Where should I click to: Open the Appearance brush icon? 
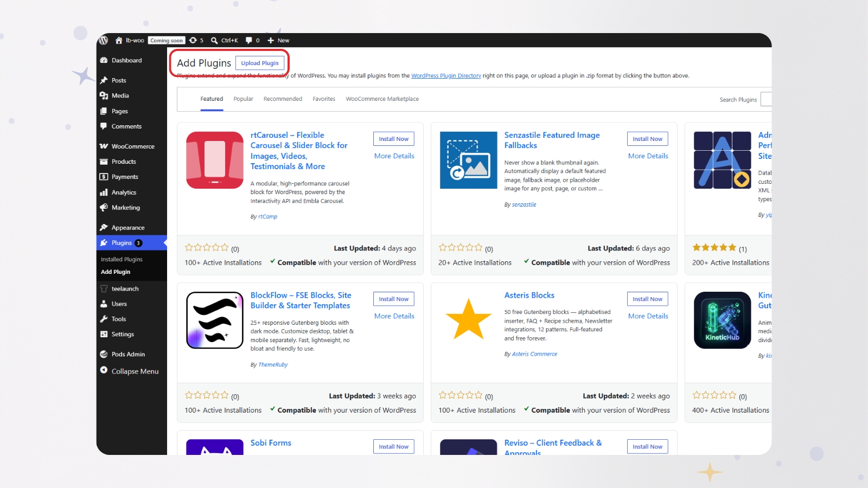point(104,228)
